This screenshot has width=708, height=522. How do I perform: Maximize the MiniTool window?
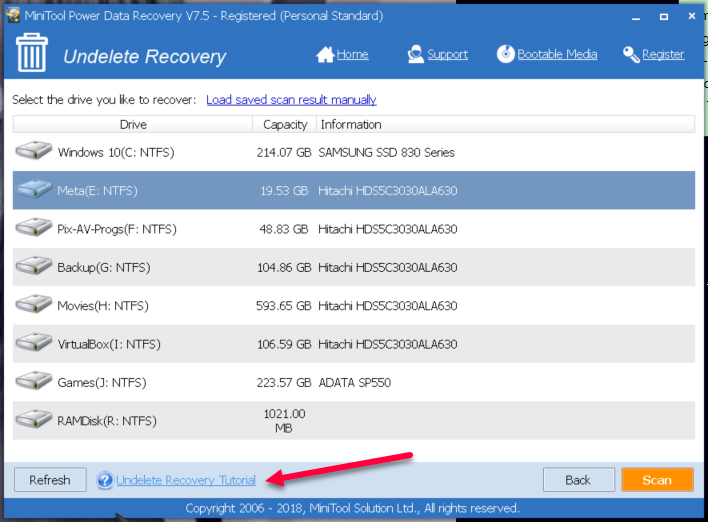tap(664, 17)
